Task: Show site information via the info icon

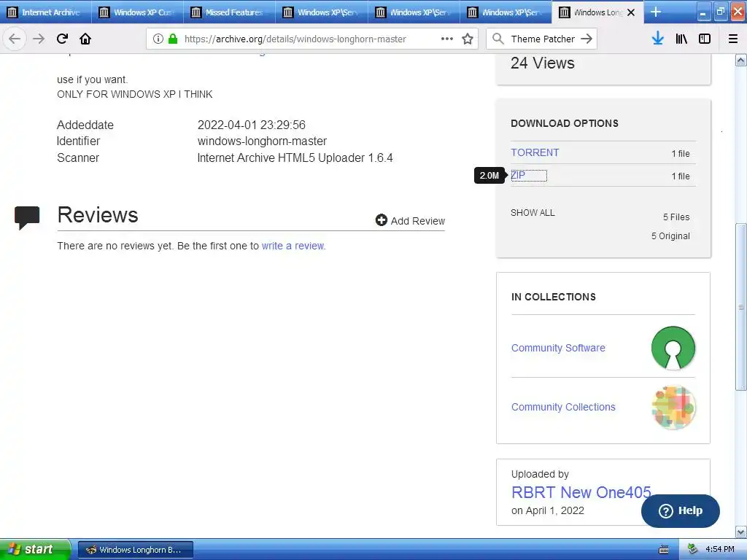Action: pyautogui.click(x=158, y=39)
